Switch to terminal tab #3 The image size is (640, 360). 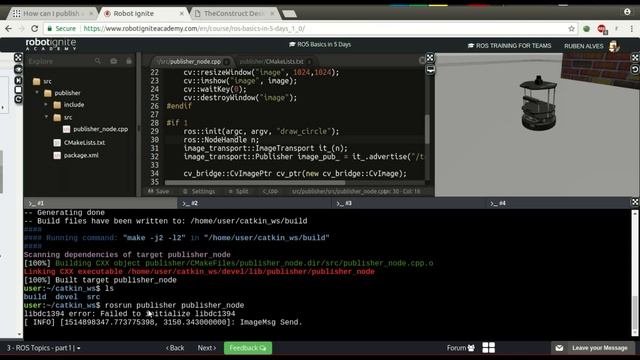click(x=409, y=203)
